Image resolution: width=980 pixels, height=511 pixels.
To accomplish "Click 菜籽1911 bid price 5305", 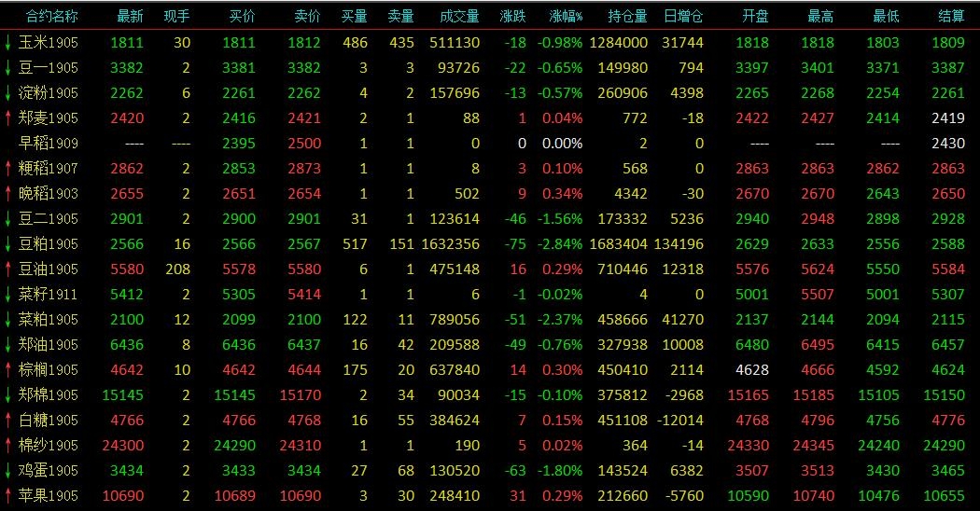I will pos(239,295).
